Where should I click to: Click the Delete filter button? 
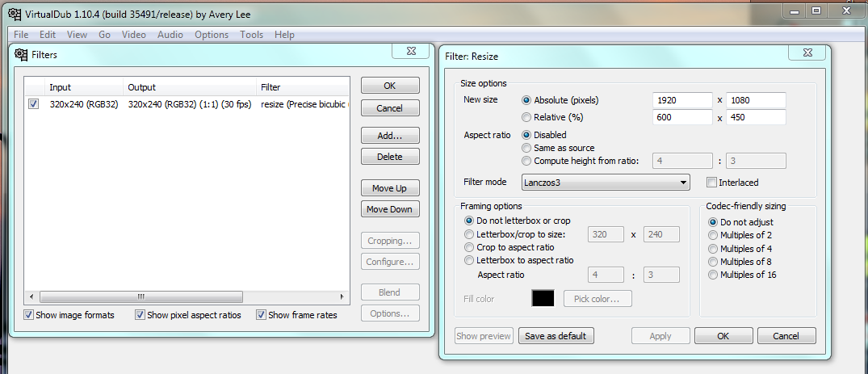coord(390,157)
